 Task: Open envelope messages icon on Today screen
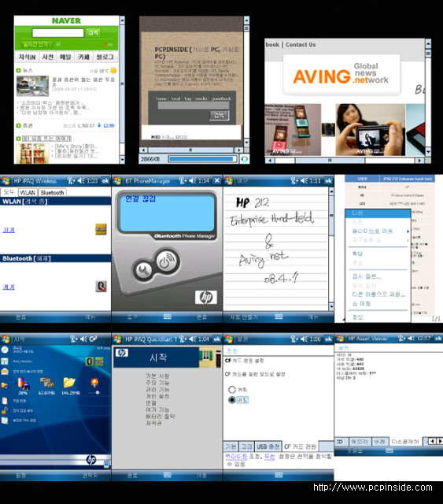[5, 371]
